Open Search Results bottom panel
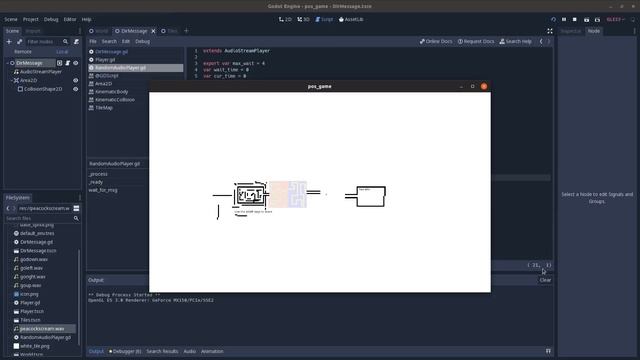This screenshot has width=640, height=360. (x=162, y=351)
